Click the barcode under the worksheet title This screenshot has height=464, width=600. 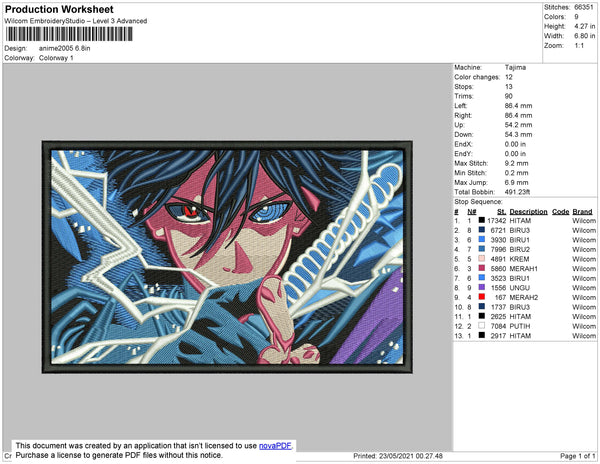[69, 34]
